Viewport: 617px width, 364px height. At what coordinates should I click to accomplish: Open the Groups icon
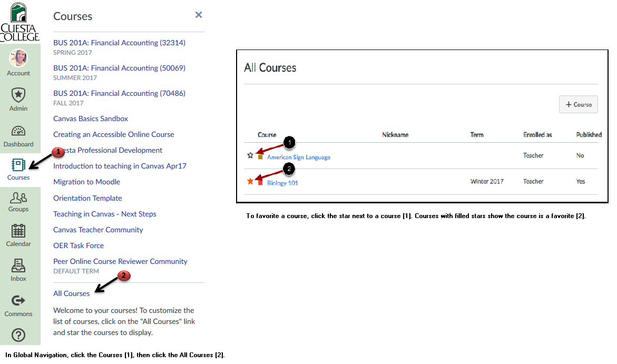tap(18, 198)
